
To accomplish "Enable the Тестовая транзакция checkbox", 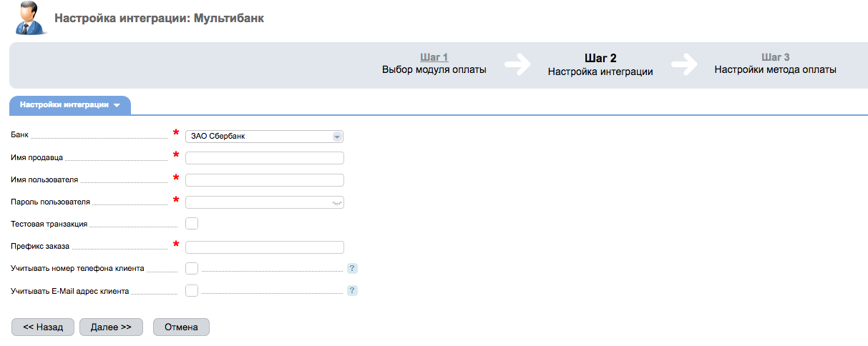I will point(192,224).
